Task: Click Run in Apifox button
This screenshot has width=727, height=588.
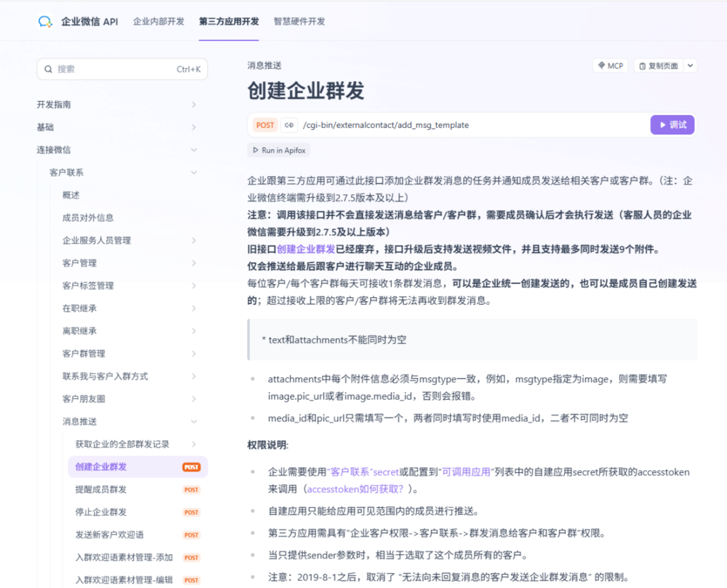Action: click(x=279, y=150)
